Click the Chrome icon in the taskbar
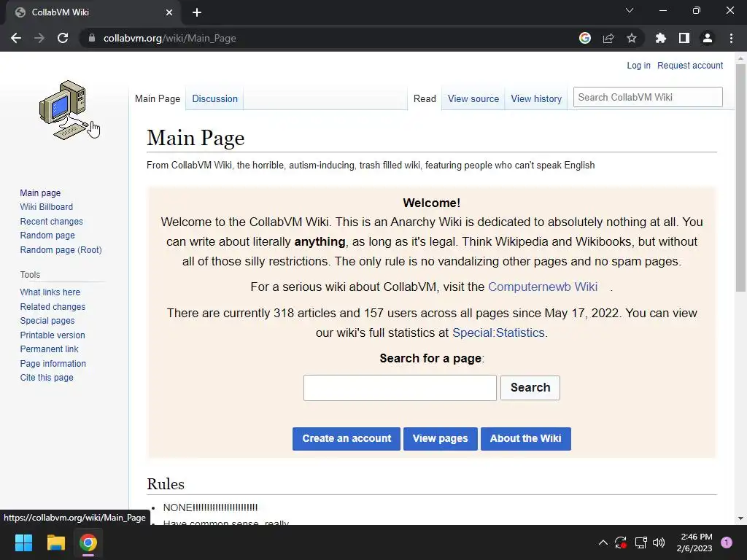747x560 pixels. (x=88, y=542)
